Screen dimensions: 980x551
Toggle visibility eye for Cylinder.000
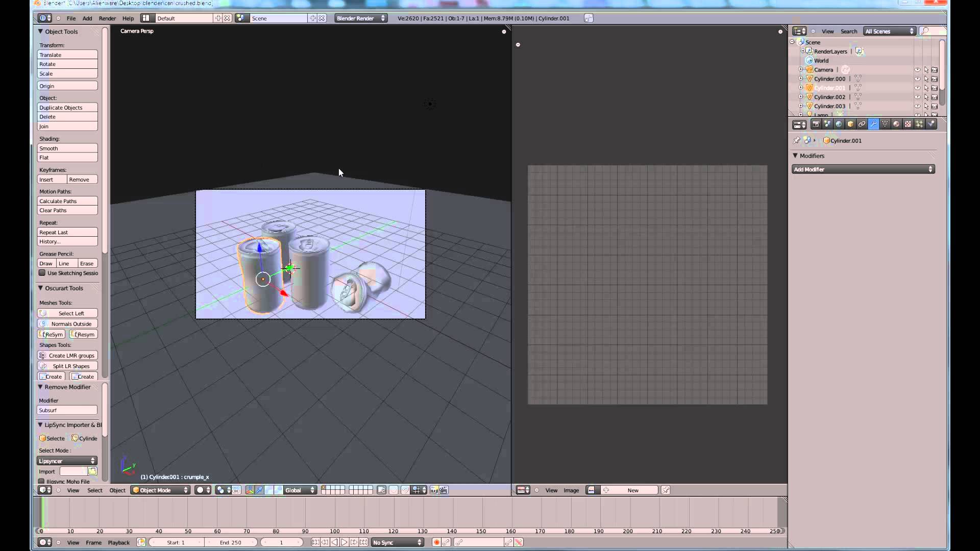(917, 79)
